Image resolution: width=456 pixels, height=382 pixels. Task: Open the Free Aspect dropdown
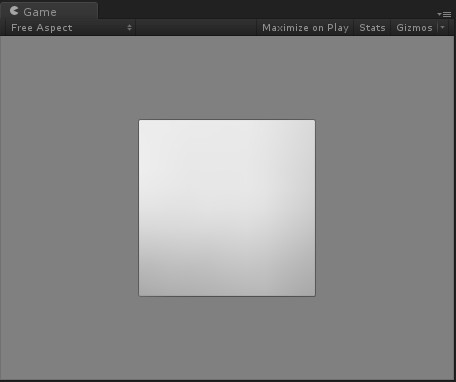pos(71,28)
